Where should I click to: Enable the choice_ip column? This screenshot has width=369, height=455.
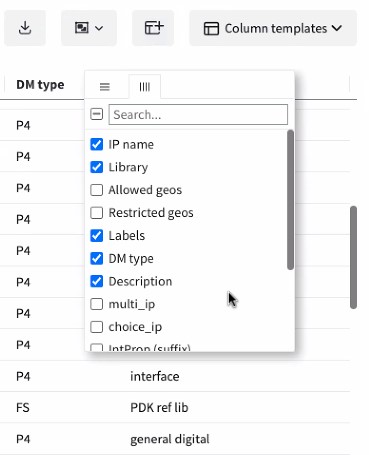point(97,327)
